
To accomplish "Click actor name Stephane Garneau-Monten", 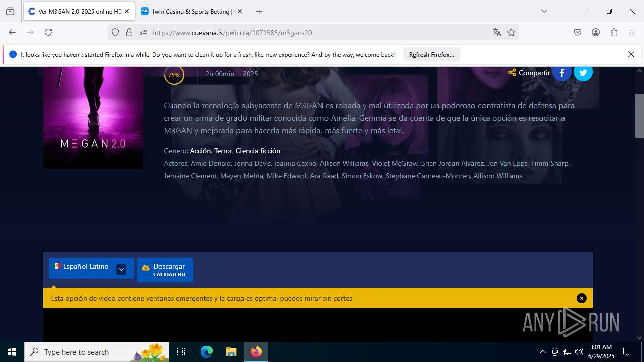I will tap(428, 176).
